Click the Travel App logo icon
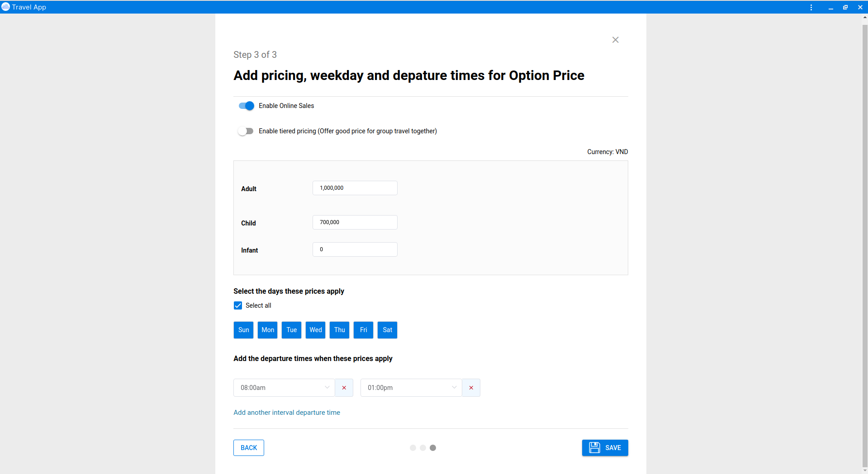868x474 pixels. point(6,7)
